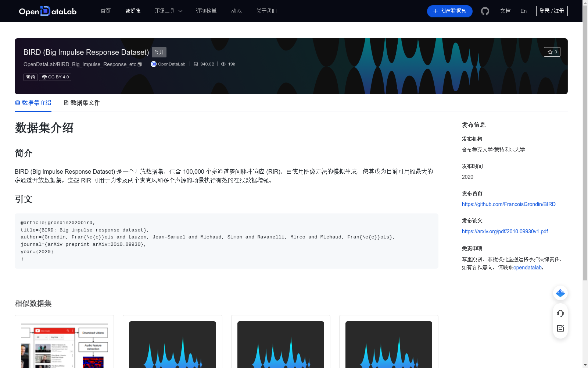Image resolution: width=588 pixels, height=368 pixels.
Task: Select the 数据集介绍 tab
Action: coord(33,103)
